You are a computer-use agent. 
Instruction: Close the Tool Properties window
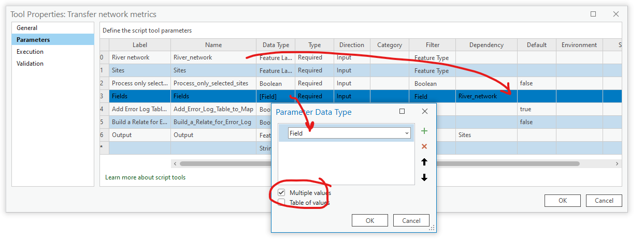click(x=616, y=14)
